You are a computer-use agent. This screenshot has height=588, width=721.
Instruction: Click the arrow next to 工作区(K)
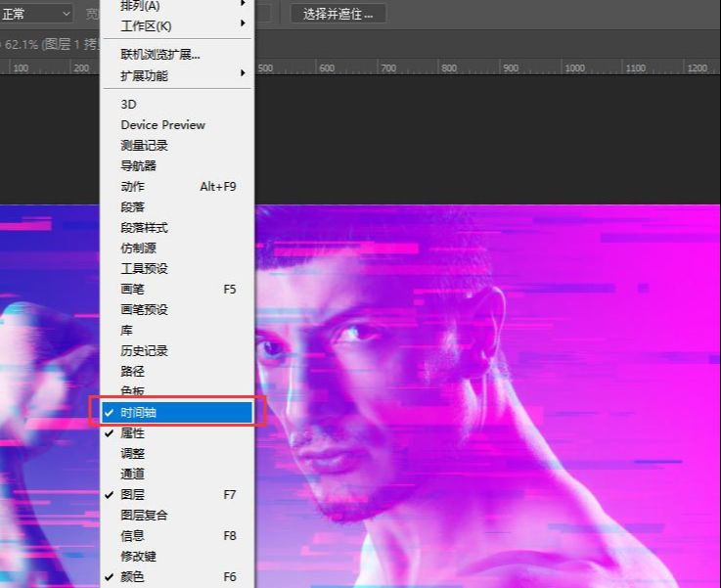[x=243, y=23]
